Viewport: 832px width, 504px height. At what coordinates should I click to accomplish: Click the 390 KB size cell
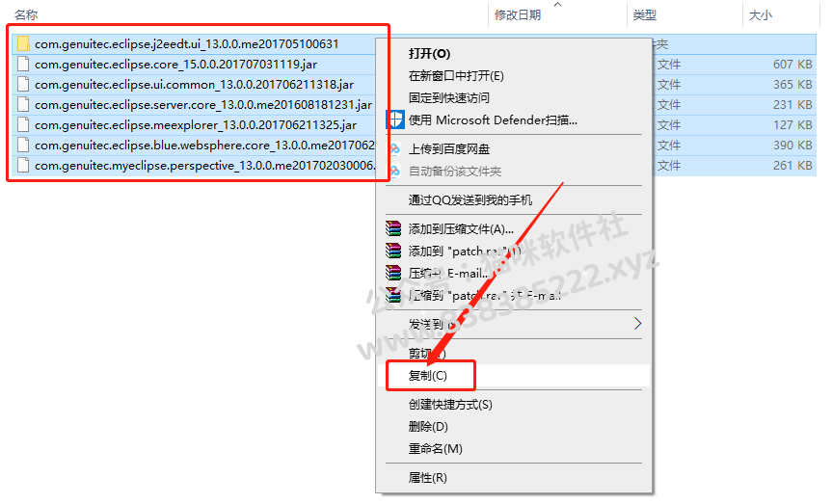[x=792, y=145]
